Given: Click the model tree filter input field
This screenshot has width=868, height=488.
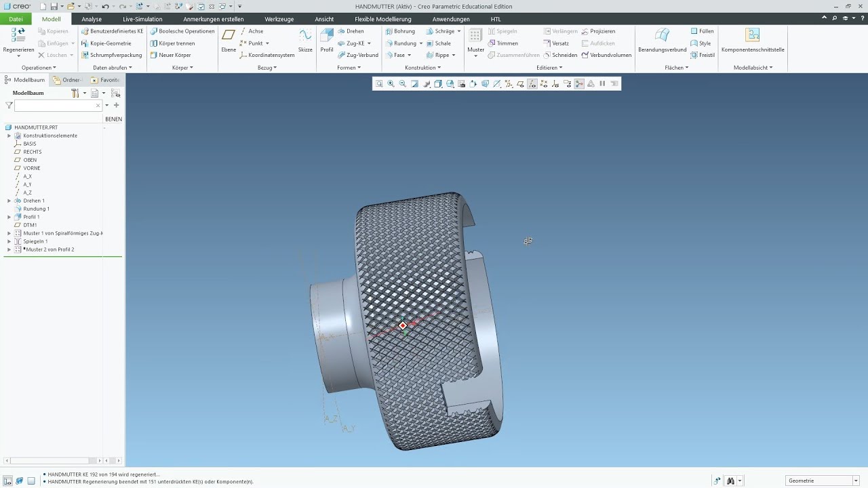Looking at the screenshot, I should pyautogui.click(x=58, y=106).
